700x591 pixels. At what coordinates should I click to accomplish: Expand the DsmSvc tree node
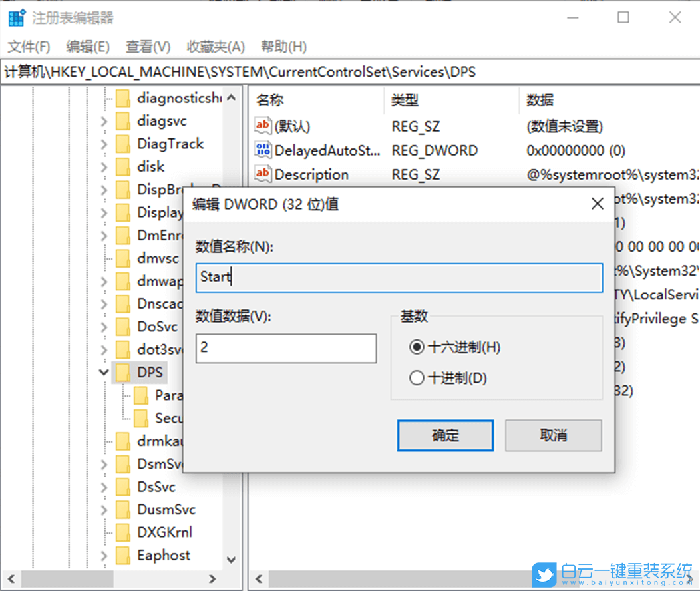104,463
